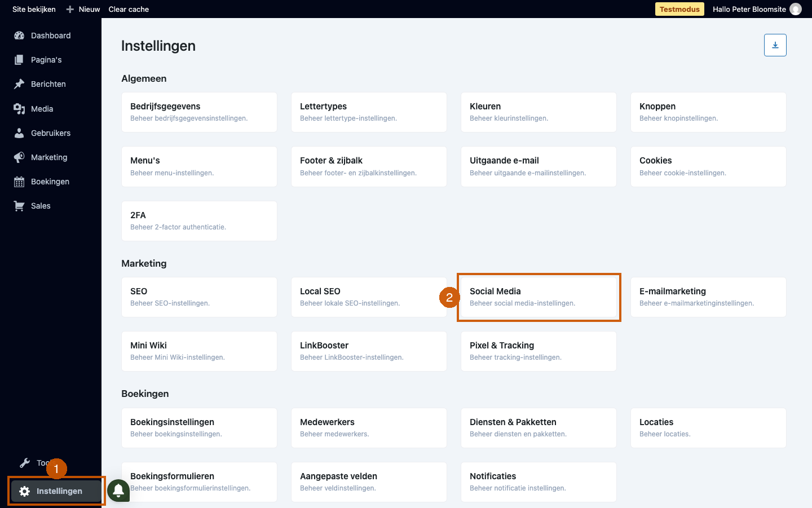The width and height of the screenshot is (812, 508).
Task: Open Cookies settings card
Action: pyautogui.click(x=708, y=166)
